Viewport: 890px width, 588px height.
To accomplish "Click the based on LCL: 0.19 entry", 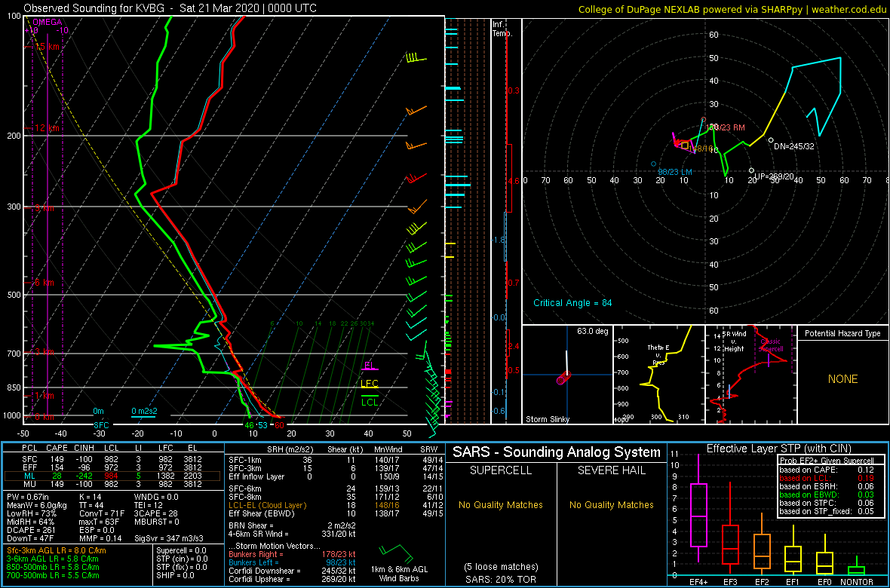I will tap(827, 478).
